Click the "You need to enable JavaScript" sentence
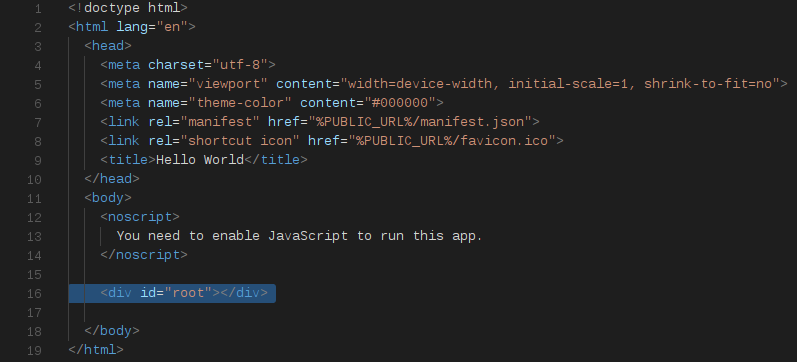The height and width of the screenshot is (362, 797). click(x=299, y=236)
